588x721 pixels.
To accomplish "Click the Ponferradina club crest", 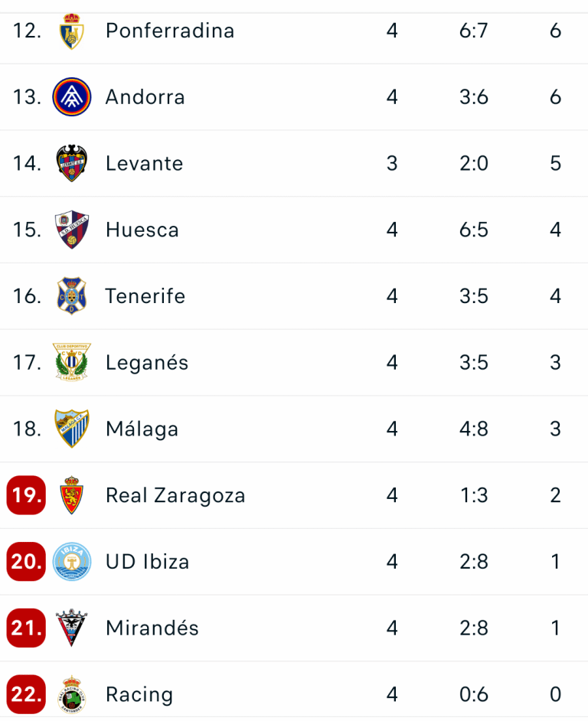I will point(72,31).
